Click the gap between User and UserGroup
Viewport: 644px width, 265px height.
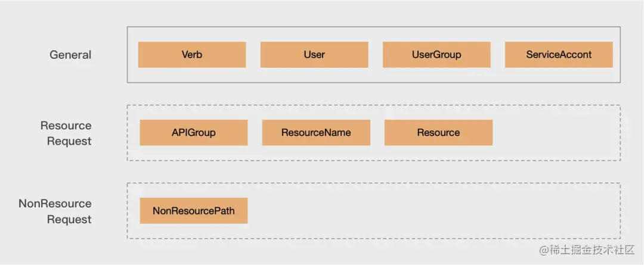[x=376, y=55]
